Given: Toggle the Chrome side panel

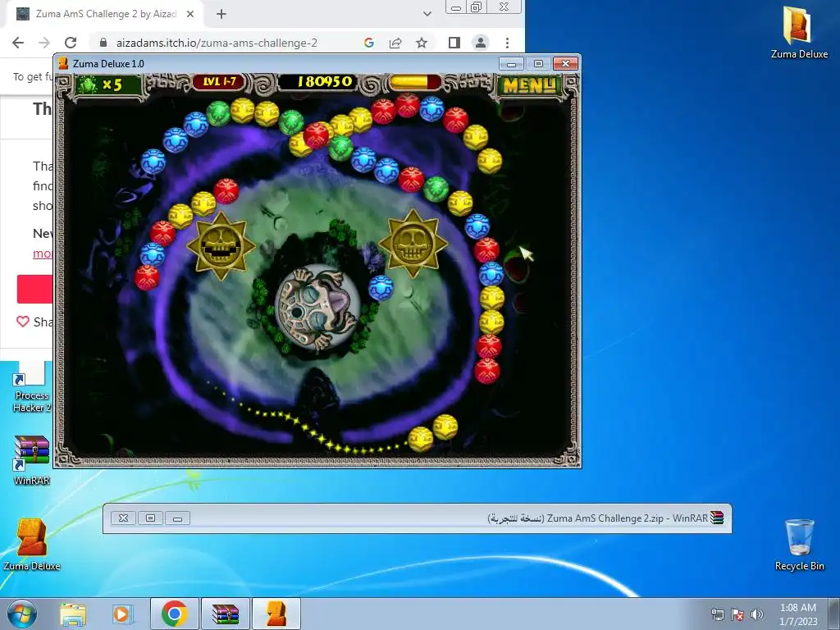Looking at the screenshot, I should (454, 43).
